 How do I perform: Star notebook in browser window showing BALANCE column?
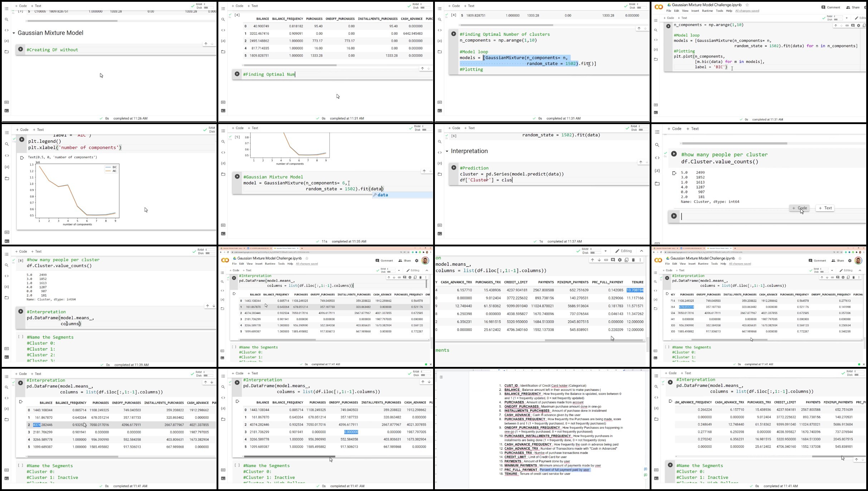pos(307,258)
